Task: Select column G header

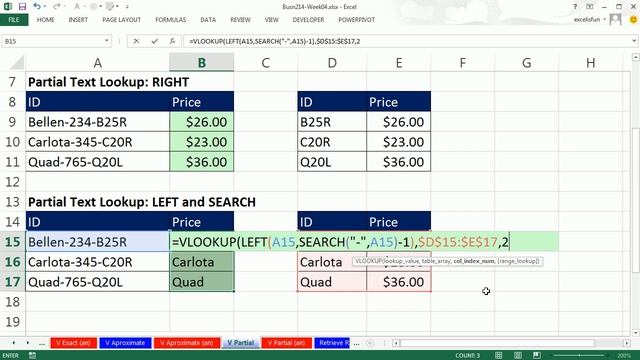Action: coord(527,63)
